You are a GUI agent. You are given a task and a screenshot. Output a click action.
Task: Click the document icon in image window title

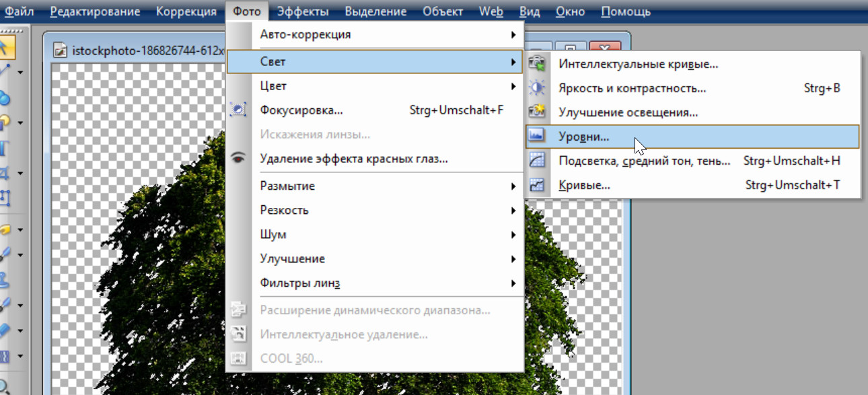pos(61,49)
